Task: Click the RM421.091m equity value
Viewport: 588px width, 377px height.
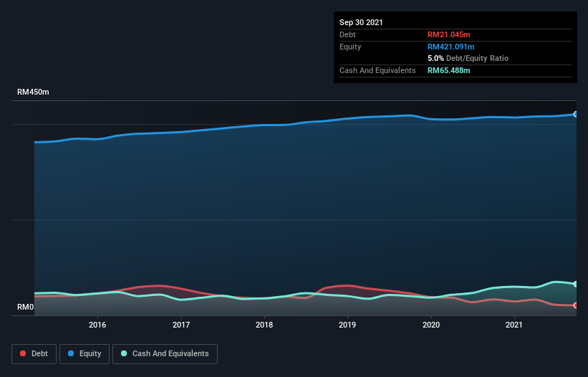Action: pyautogui.click(x=451, y=47)
